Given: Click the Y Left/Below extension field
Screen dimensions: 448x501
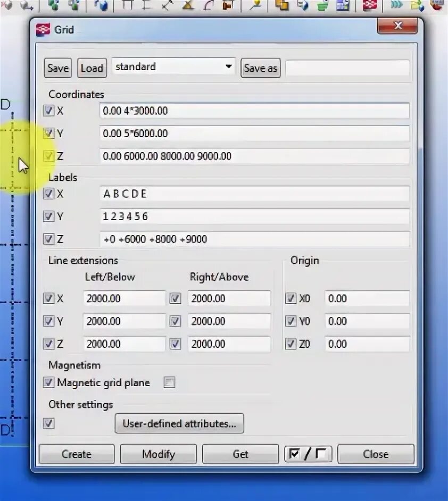Looking at the screenshot, I should coord(125,321).
